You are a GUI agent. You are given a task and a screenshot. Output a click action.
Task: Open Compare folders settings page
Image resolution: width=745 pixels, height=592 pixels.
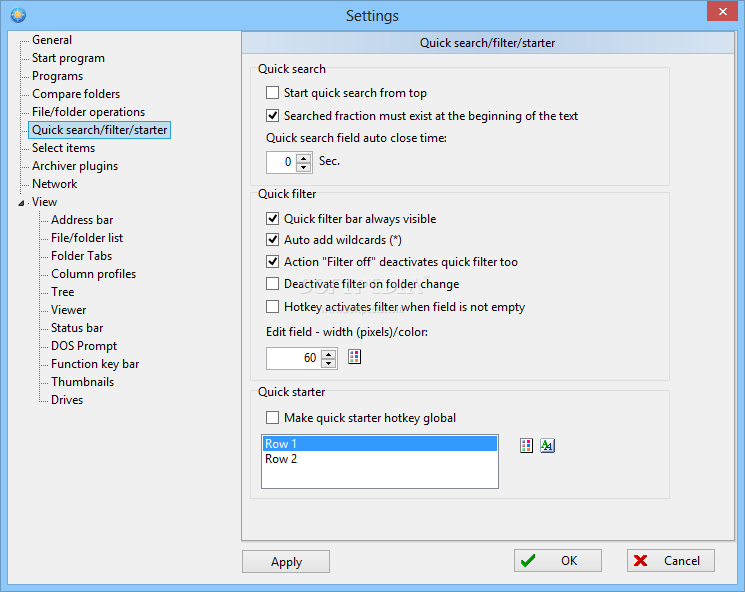[x=76, y=94]
